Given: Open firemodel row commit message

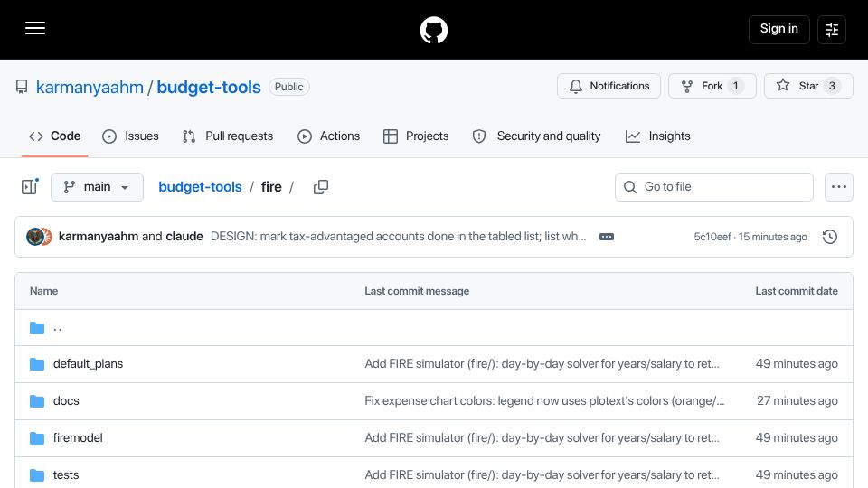Looking at the screenshot, I should [542, 438].
